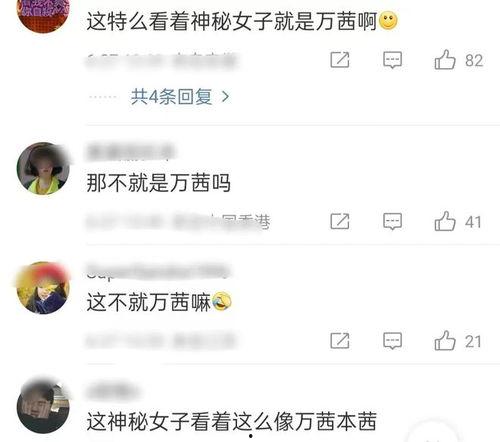Viewport: 500px width, 442px height.
Task: Open avatar of 这不就万茜嘛 commenter
Action: [x=43, y=288]
